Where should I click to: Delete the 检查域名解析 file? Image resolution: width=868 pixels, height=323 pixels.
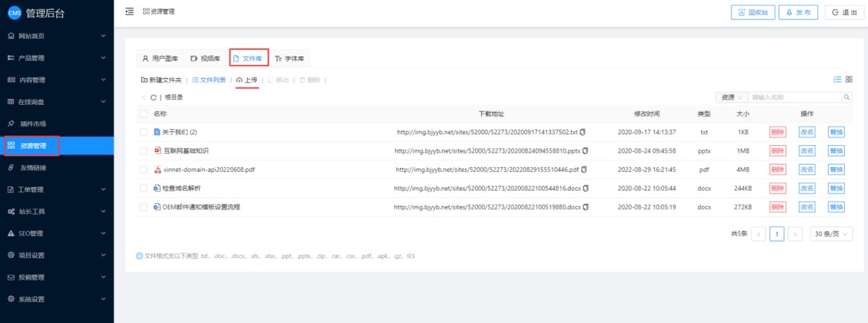(x=778, y=188)
